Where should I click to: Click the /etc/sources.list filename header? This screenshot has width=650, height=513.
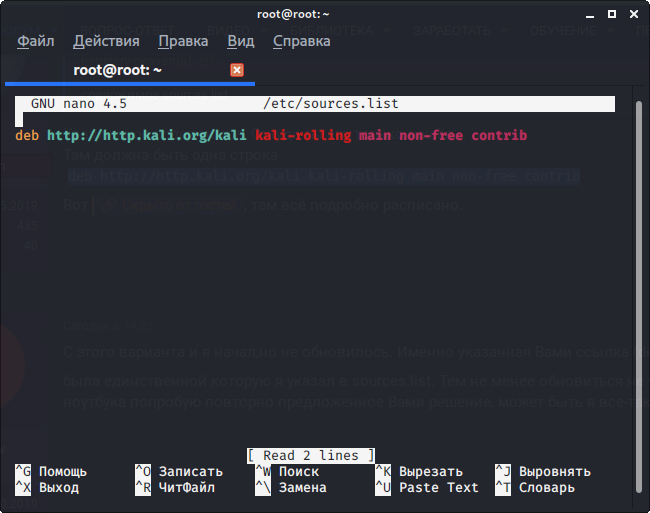point(331,103)
